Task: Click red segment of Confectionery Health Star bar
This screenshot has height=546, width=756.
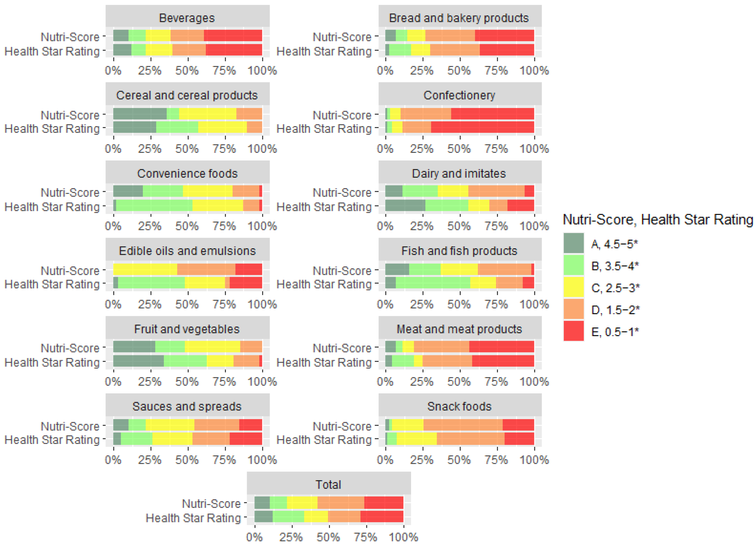Action: pos(482,127)
